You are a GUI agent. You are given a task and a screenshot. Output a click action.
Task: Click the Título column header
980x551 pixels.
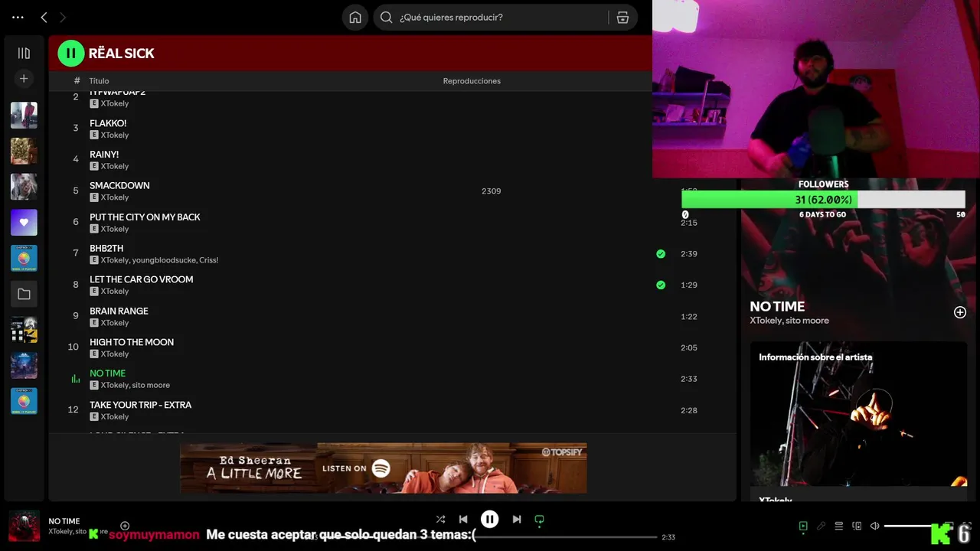click(99, 81)
